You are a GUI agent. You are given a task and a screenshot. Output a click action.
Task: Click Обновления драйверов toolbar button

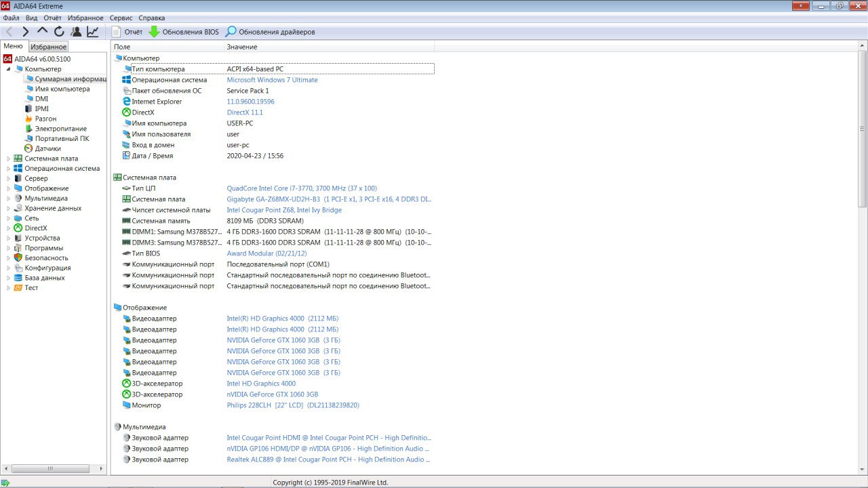coord(270,32)
